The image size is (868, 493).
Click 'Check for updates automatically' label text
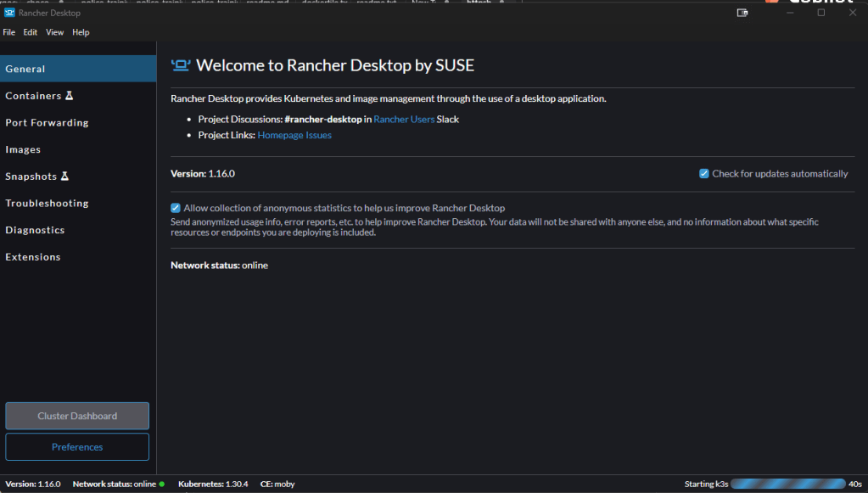point(780,174)
